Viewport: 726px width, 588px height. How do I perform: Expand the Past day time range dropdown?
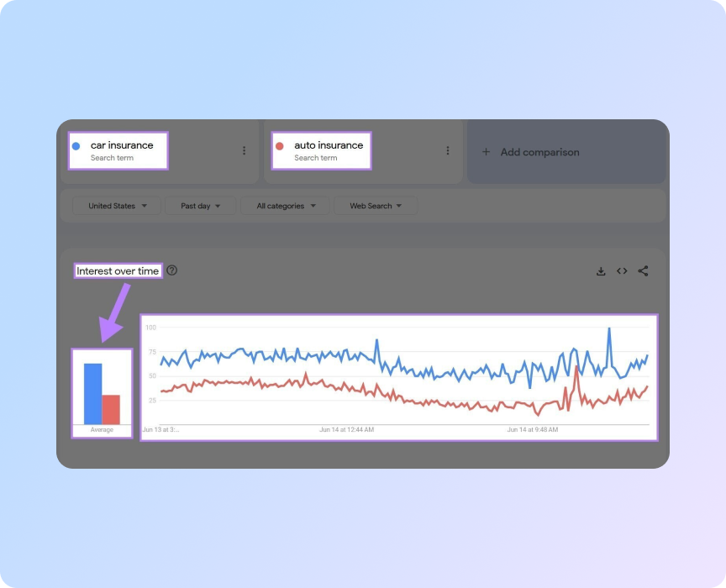(x=200, y=206)
